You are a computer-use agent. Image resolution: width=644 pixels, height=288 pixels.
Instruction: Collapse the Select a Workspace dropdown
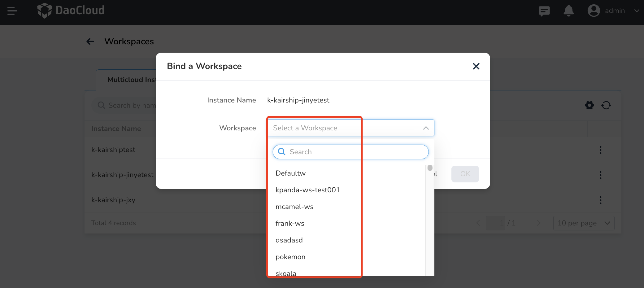[x=426, y=128]
